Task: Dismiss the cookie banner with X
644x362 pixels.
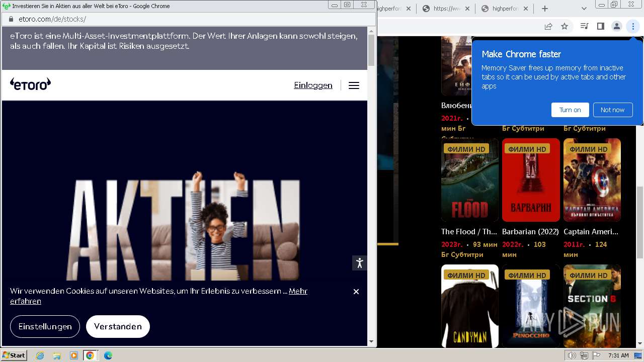Action: click(x=356, y=292)
